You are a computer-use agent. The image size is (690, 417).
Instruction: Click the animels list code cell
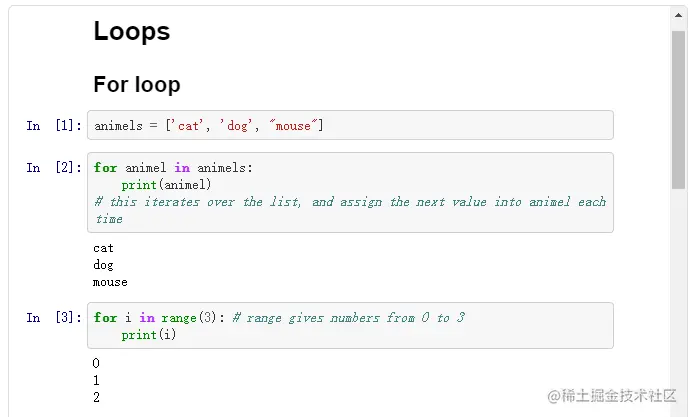(350, 125)
